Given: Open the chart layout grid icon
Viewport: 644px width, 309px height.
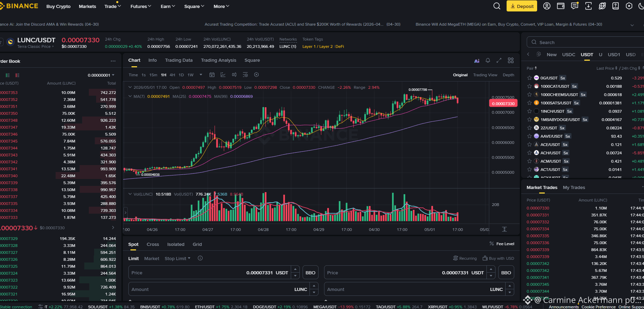Looking at the screenshot, I should (511, 60).
